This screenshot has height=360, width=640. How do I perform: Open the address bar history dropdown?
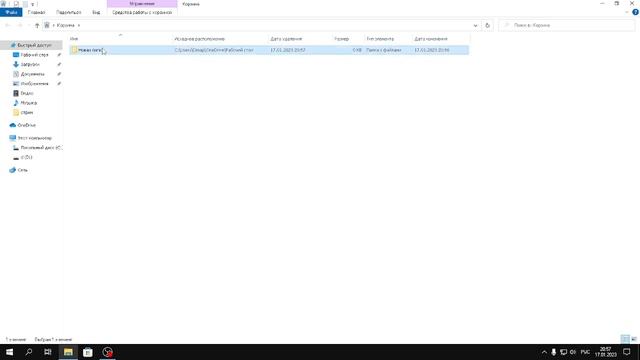(x=475, y=25)
